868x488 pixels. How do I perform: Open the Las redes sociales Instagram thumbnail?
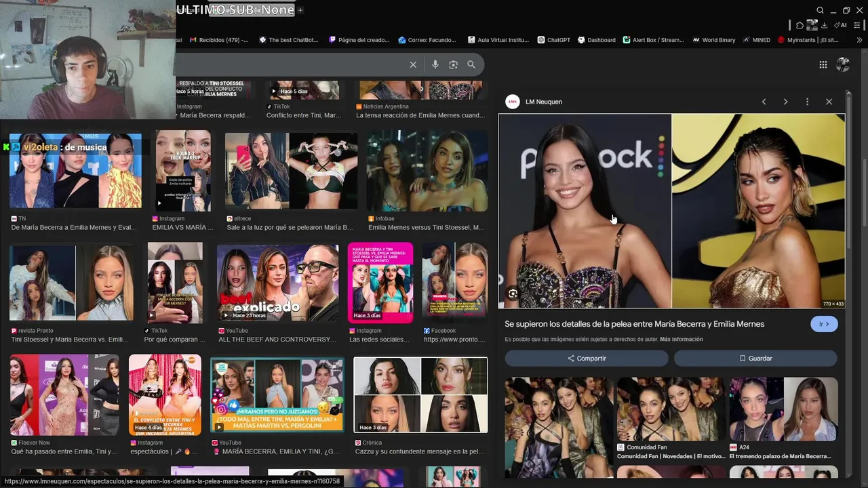point(380,283)
